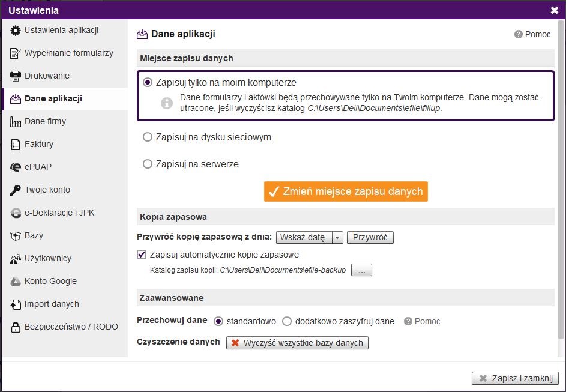This screenshot has height=392, width=566.
Task: Click the Google Drive icon beside Konto Google
Action: [x=16, y=281]
